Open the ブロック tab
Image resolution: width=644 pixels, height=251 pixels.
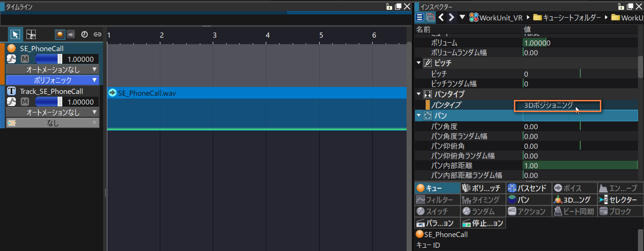pyautogui.click(x=619, y=211)
